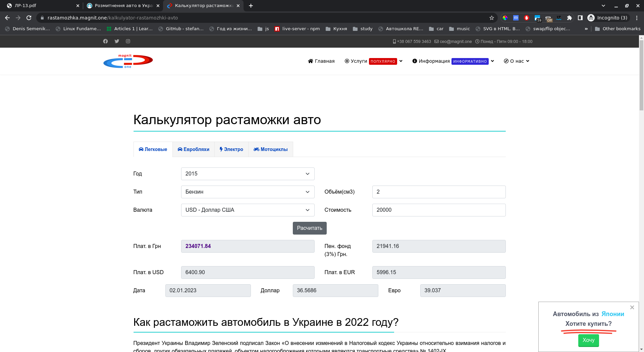Close the Japan car popup
644x352 pixels.
click(632, 307)
